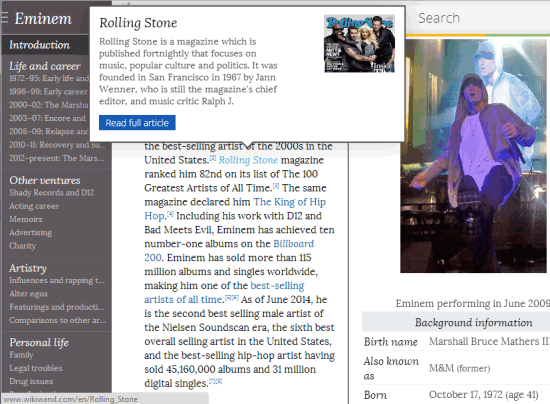The width and height of the screenshot is (550, 404).
Task: Open the Charity sidebar entry
Action: tap(22, 246)
